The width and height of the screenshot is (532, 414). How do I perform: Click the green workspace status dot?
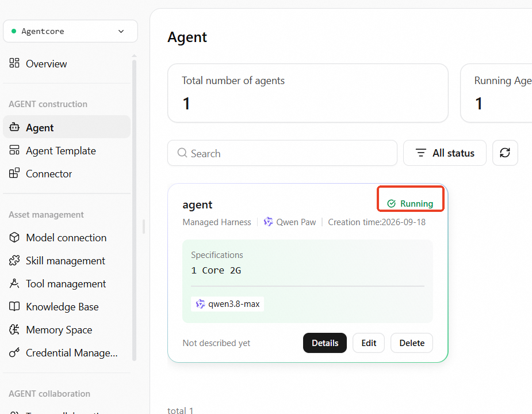[14, 31]
